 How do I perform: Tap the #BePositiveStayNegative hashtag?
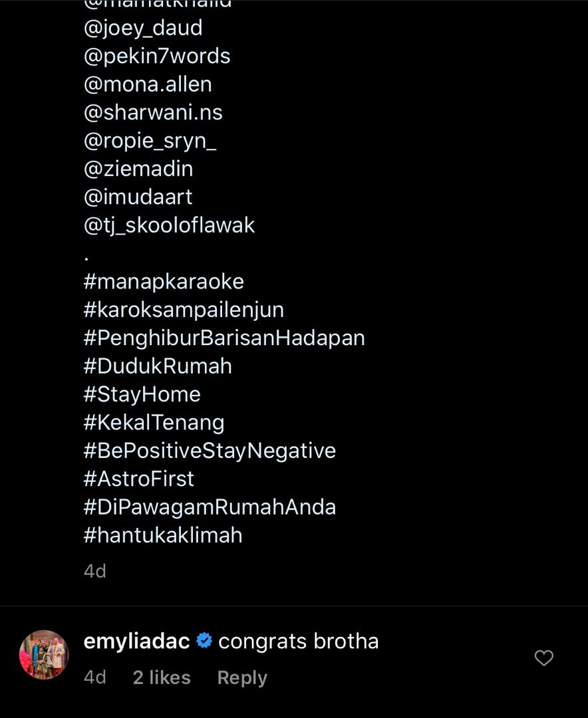210,451
